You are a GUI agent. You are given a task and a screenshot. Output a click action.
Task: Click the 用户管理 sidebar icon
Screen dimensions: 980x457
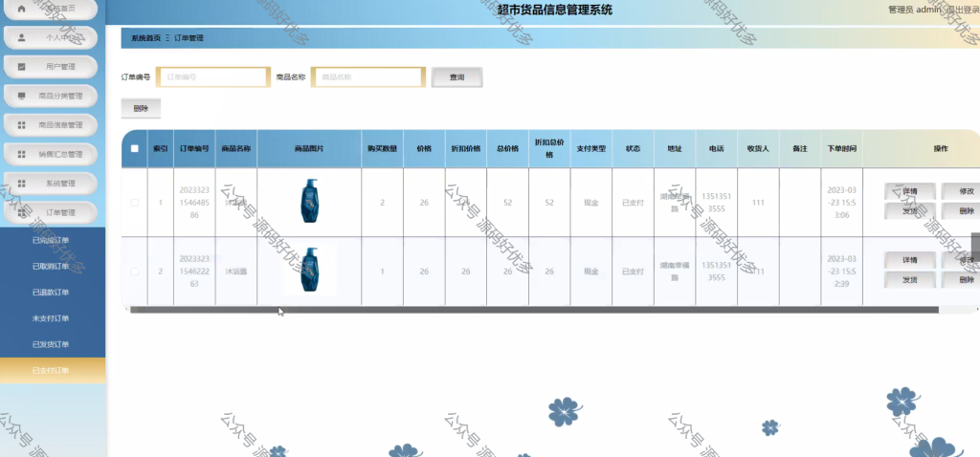pos(21,67)
